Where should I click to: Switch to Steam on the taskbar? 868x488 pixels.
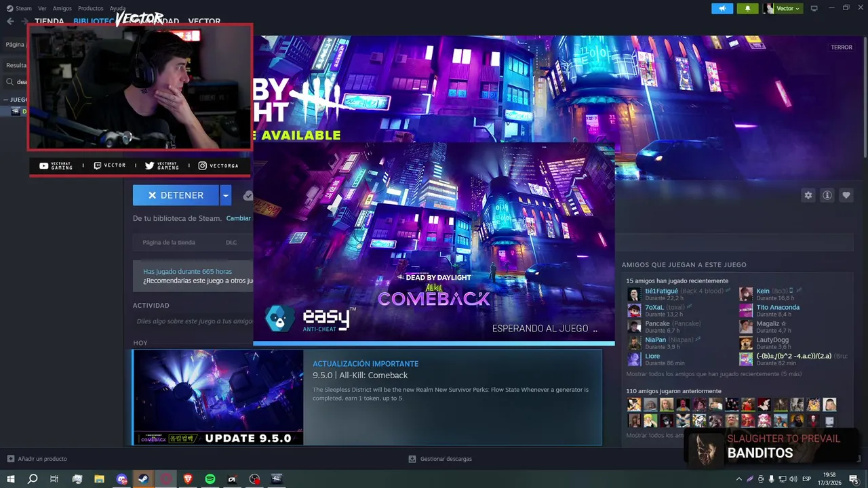[x=143, y=479]
